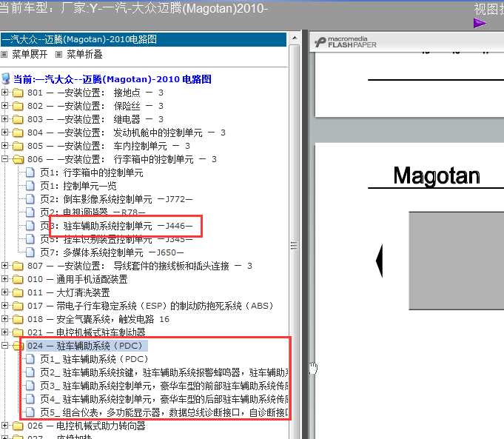
Task: Click the Macromedia FlashPaper logo
Action: tap(346, 42)
